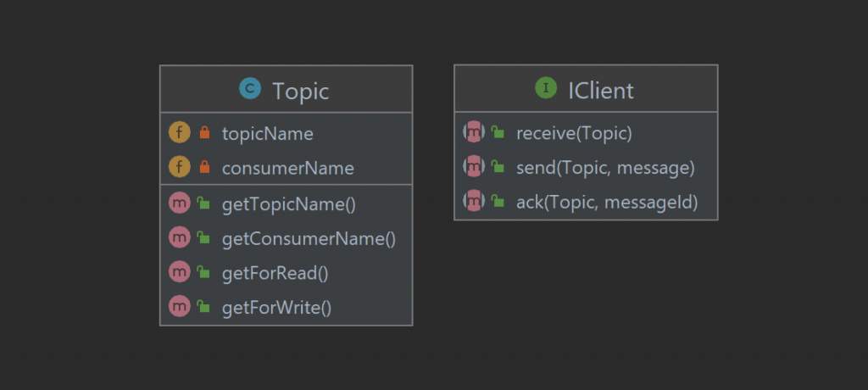Click the abstract method icon beside receive(Topic)
The image size is (868, 390).
point(474,132)
